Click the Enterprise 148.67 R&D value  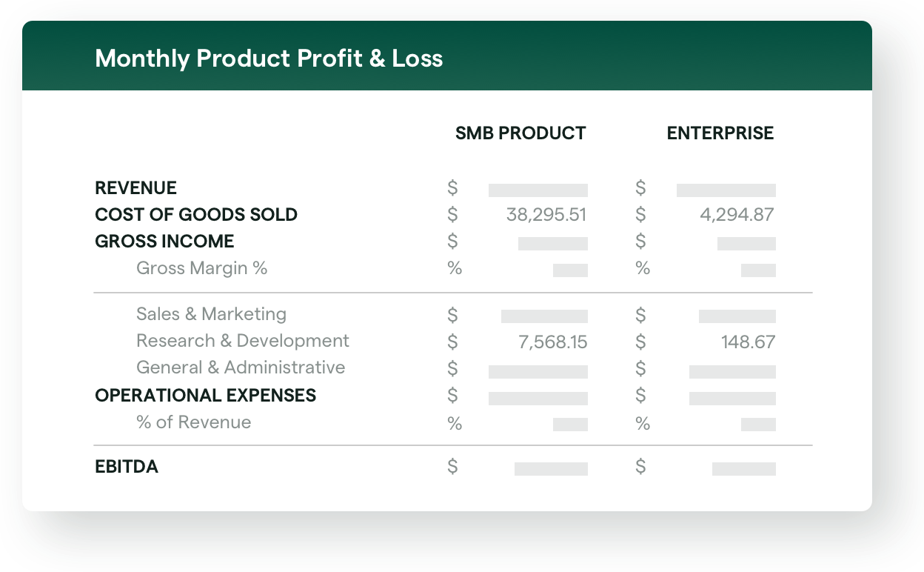click(748, 342)
